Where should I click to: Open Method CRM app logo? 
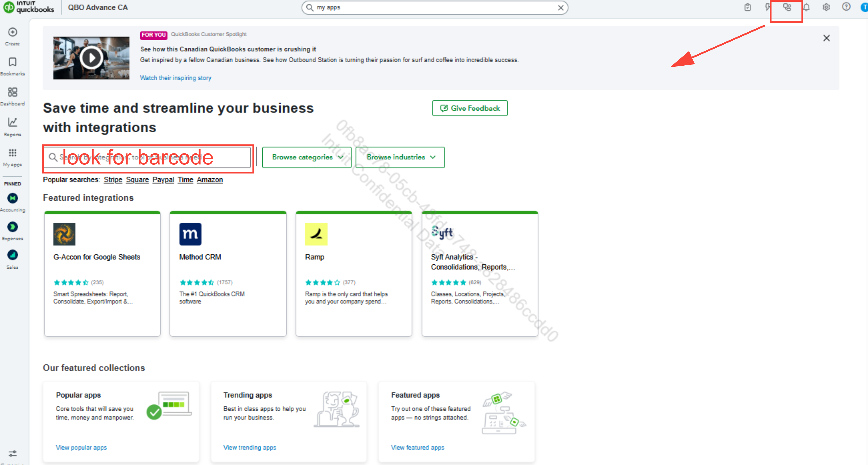point(190,234)
